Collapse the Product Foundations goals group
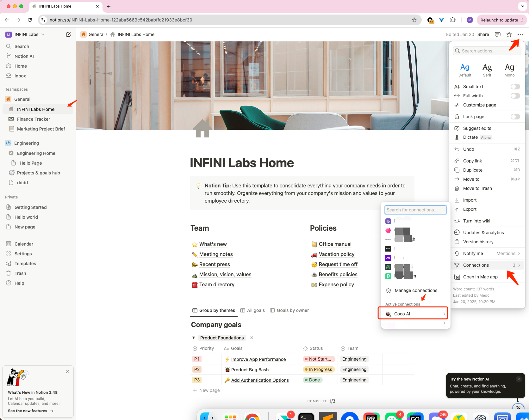The width and height of the screenshot is (529, 420). point(194,338)
